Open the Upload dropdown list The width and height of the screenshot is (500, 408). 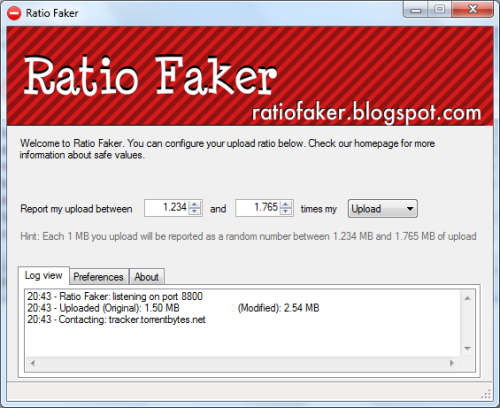click(x=383, y=209)
